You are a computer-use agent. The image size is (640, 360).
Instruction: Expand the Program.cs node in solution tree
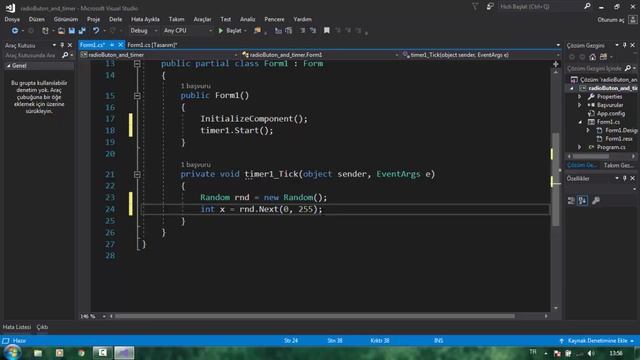tap(580, 147)
